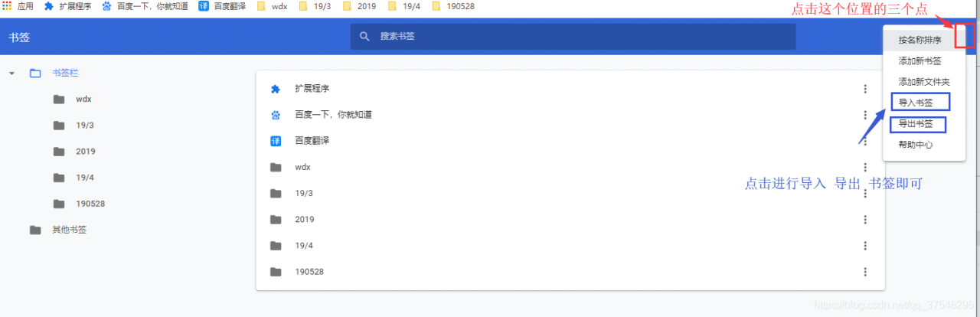
Task: Click 190528 folder icon in bookmark list
Action: pyautogui.click(x=276, y=272)
